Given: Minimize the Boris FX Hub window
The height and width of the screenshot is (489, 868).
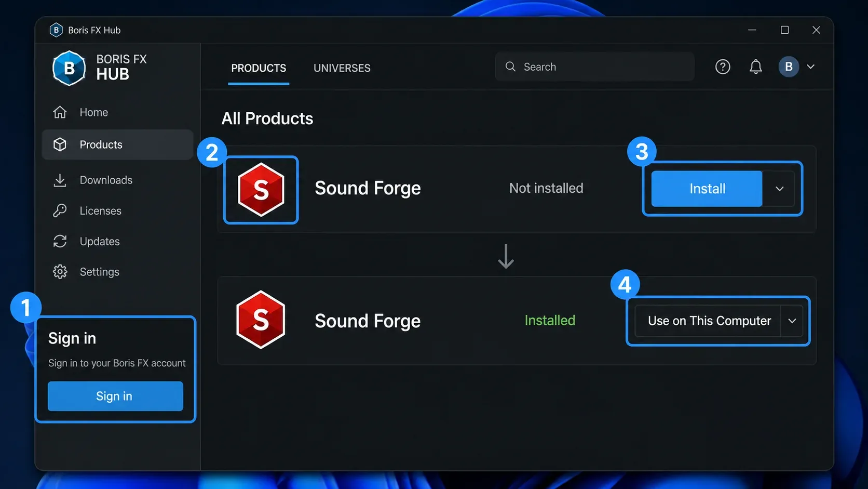Looking at the screenshot, I should click(x=752, y=30).
